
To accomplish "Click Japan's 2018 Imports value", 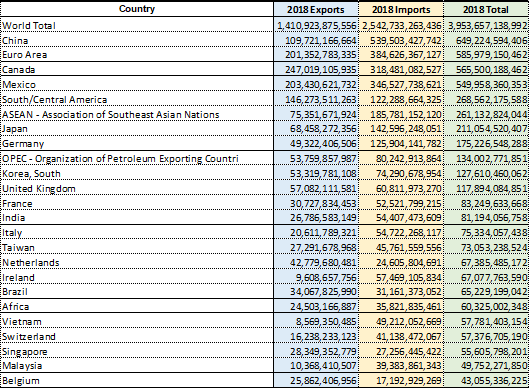I will (401, 128).
